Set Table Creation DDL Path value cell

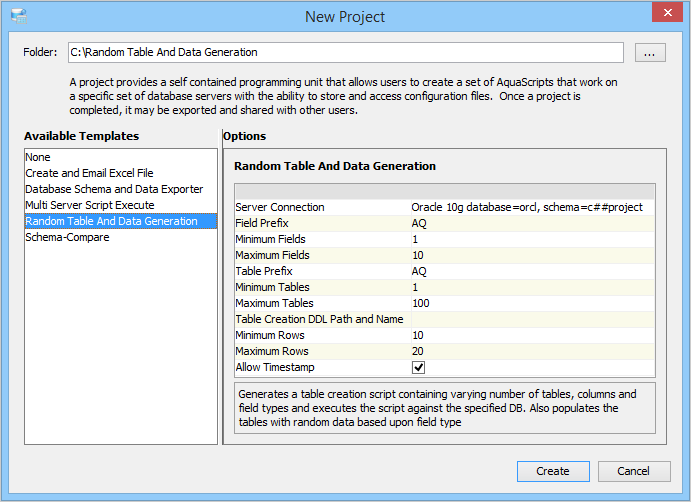tap(531, 319)
